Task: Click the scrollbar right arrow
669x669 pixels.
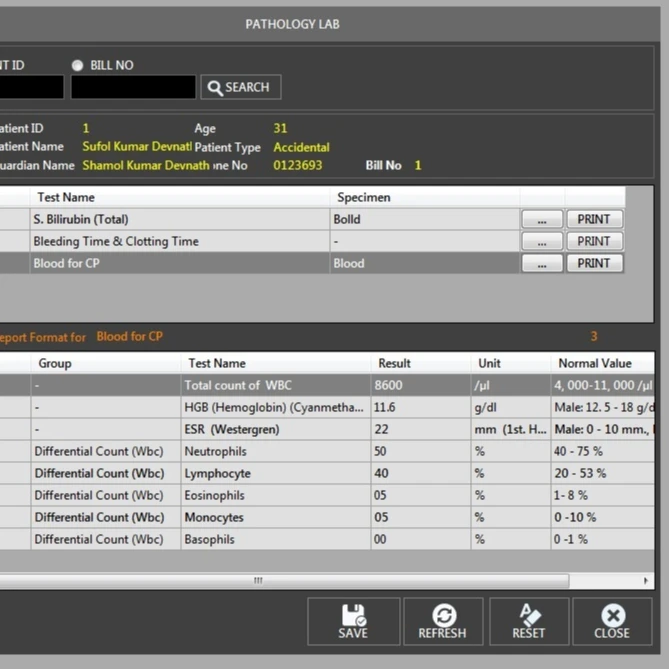Action: 646,581
